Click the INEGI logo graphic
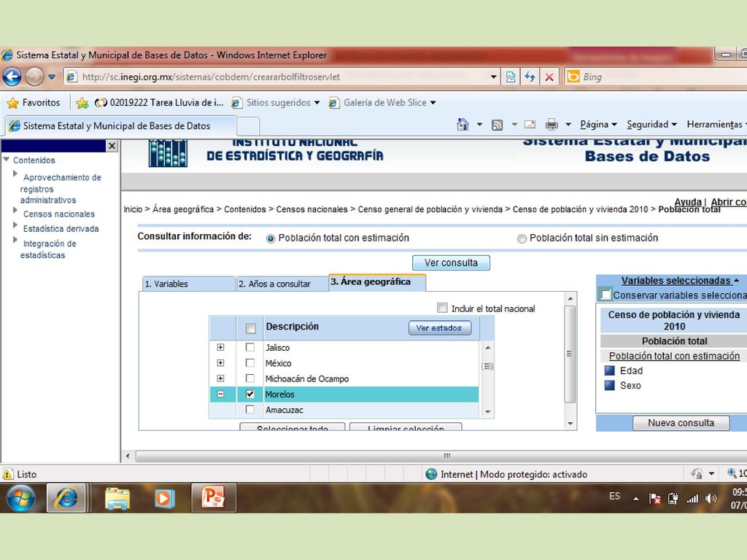Screen dimensions: 747x560 tap(168, 153)
